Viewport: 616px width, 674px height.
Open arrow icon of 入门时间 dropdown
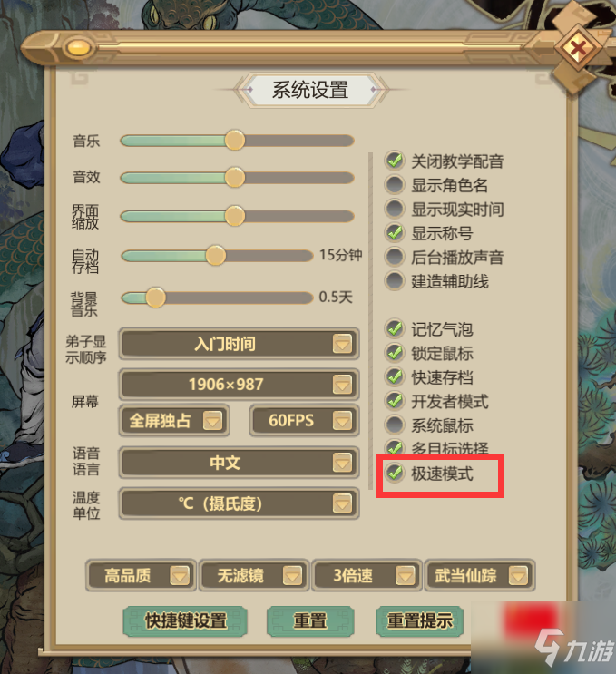tap(343, 344)
